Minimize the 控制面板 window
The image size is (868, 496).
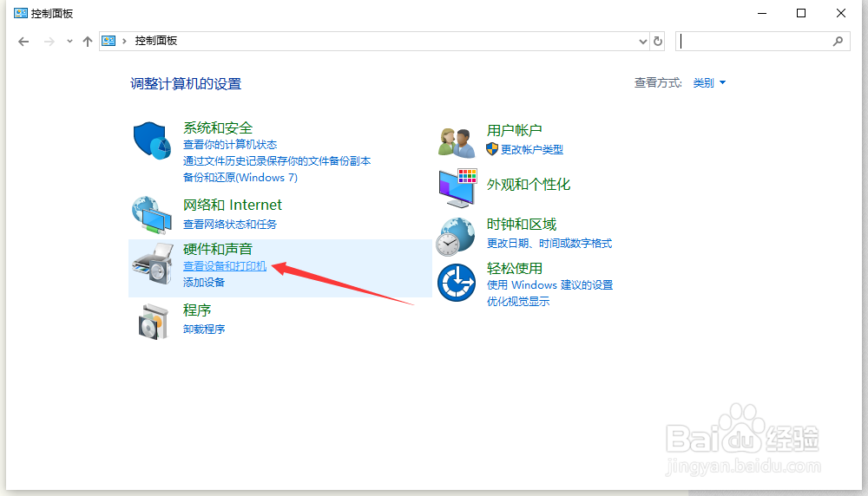(x=762, y=13)
